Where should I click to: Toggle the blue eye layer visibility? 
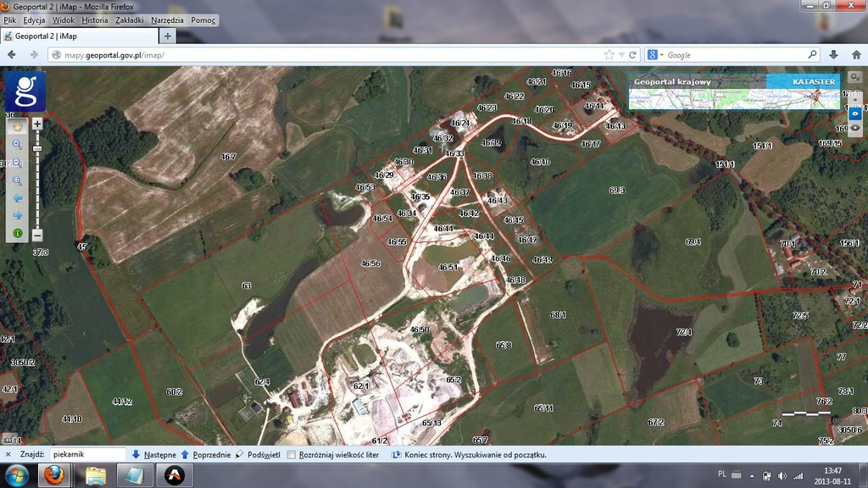pyautogui.click(x=855, y=113)
